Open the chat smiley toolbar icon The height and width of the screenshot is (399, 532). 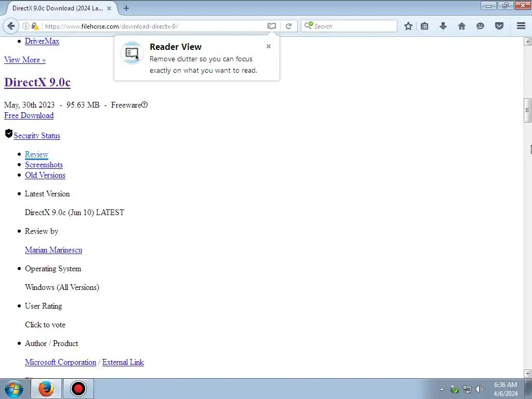[x=480, y=26]
